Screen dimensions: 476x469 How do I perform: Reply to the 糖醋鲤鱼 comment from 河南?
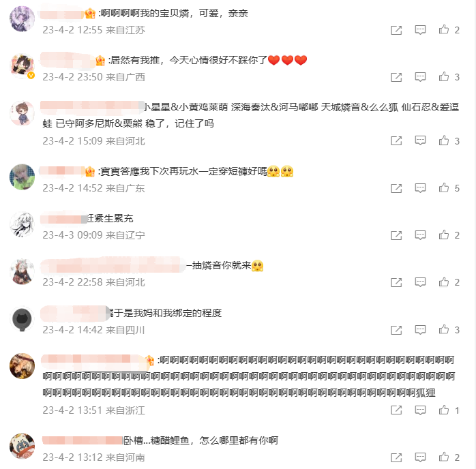point(420,457)
